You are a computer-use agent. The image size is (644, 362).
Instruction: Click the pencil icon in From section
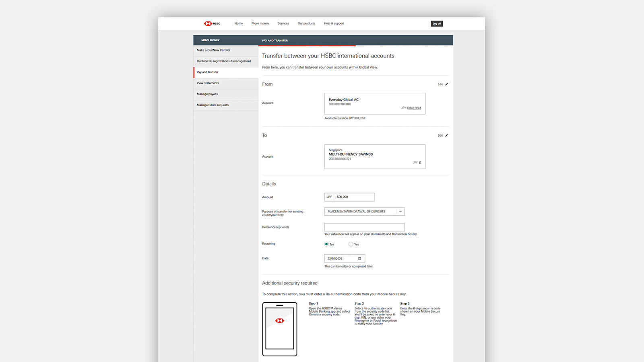point(446,84)
